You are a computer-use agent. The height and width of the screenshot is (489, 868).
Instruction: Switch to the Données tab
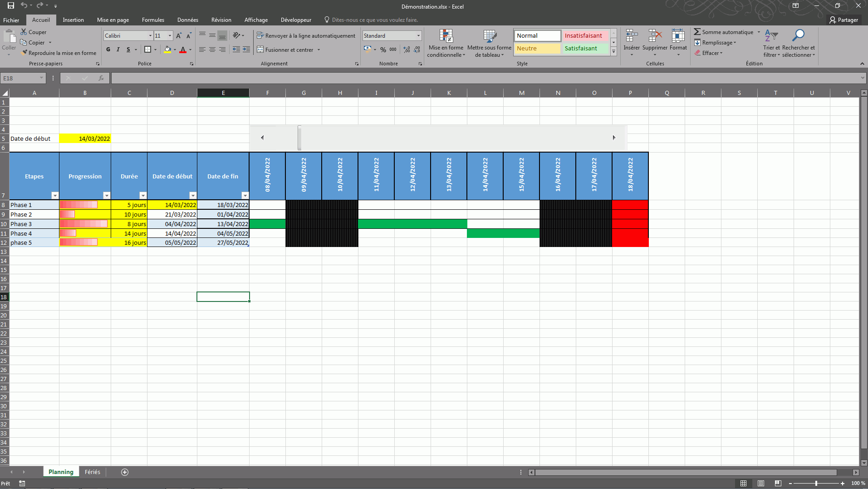[188, 20]
